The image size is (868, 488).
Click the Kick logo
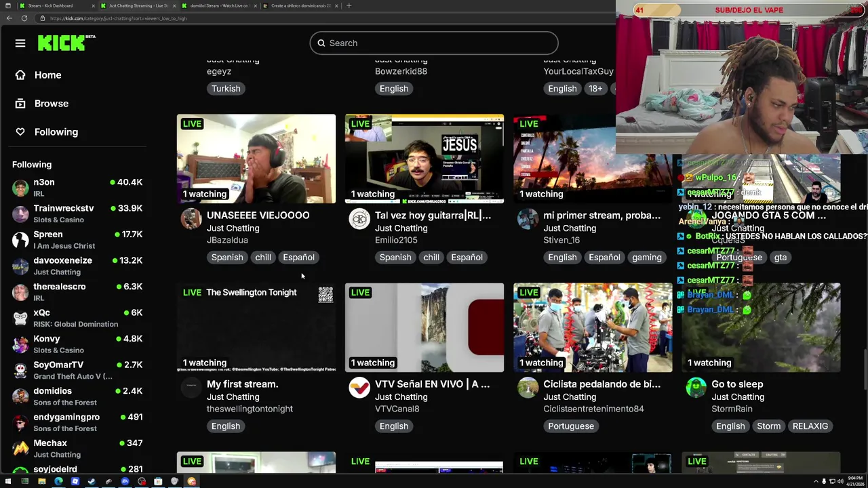pyautogui.click(x=66, y=43)
